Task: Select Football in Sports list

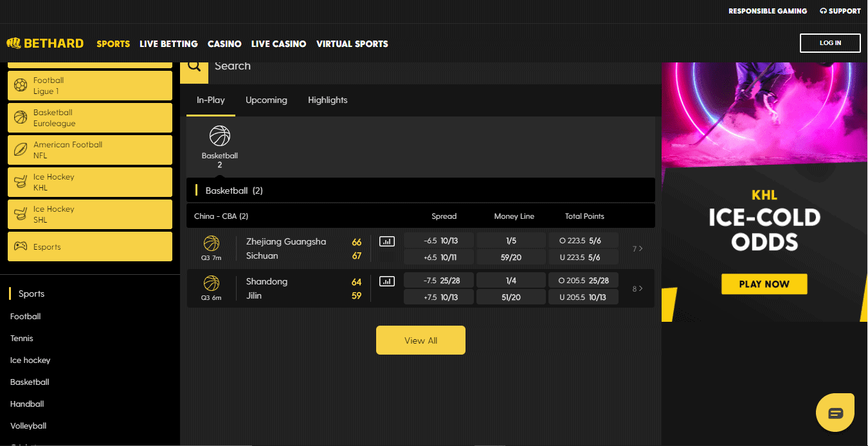Action: pos(26,317)
